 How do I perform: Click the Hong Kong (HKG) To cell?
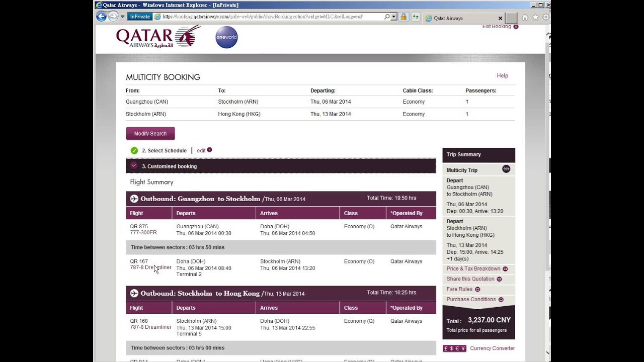click(239, 114)
